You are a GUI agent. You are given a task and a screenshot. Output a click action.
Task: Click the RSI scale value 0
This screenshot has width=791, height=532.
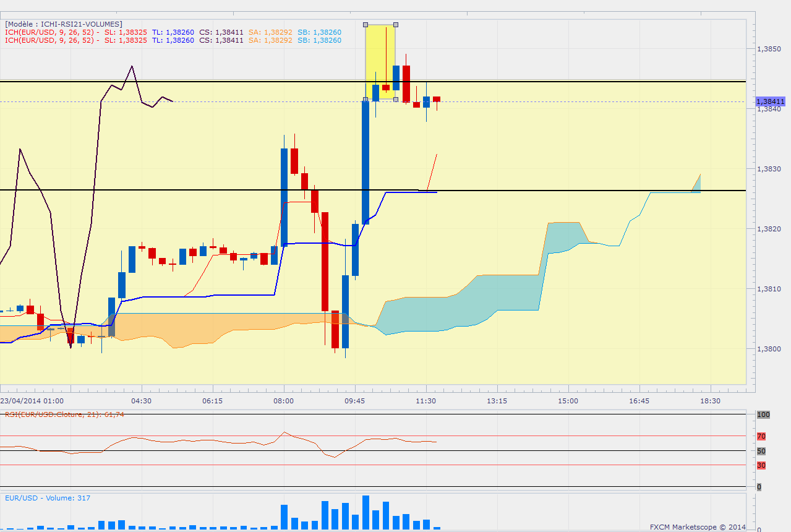tap(759, 487)
